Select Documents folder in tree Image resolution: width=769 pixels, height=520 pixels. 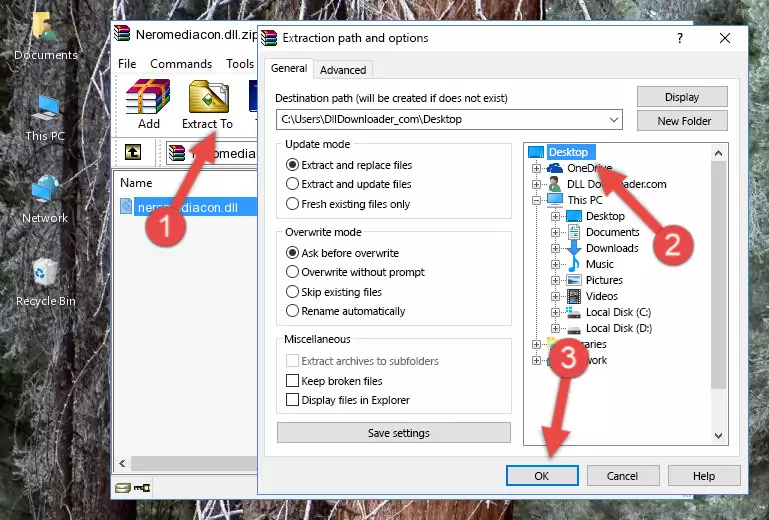click(613, 232)
